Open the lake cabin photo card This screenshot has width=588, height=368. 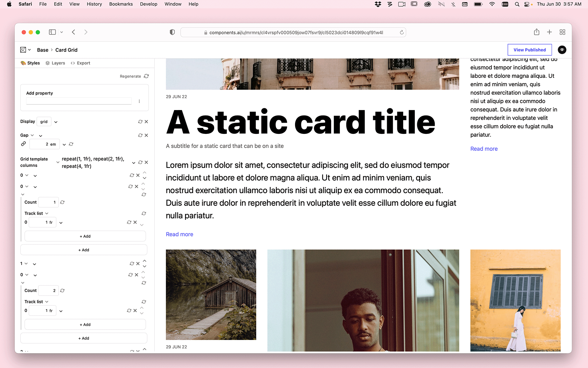click(211, 295)
